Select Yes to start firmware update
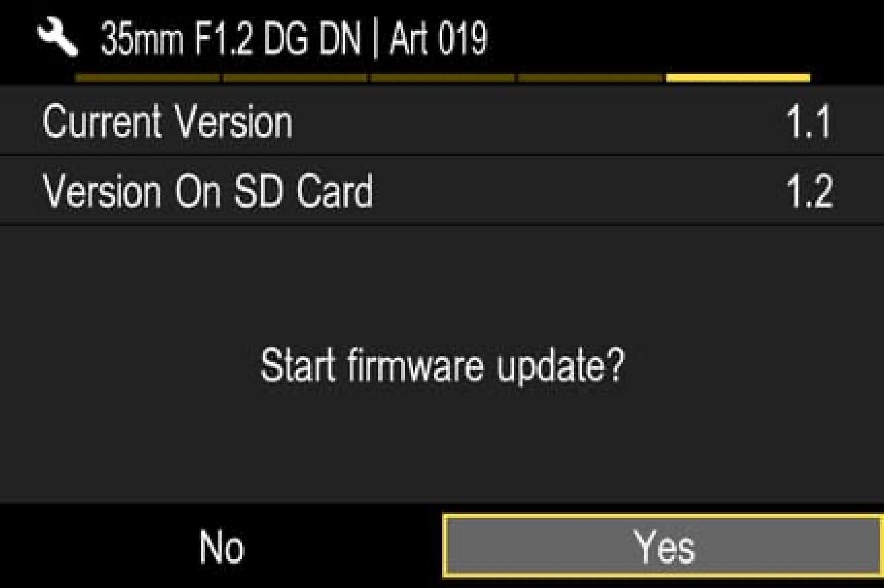This screenshot has height=588, width=884. [x=664, y=547]
